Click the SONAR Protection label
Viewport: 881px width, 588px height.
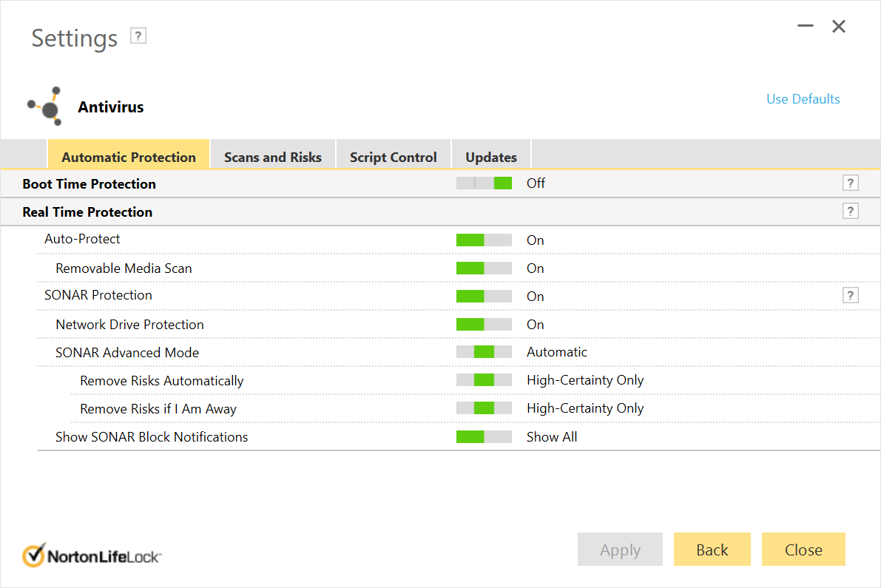(x=98, y=295)
